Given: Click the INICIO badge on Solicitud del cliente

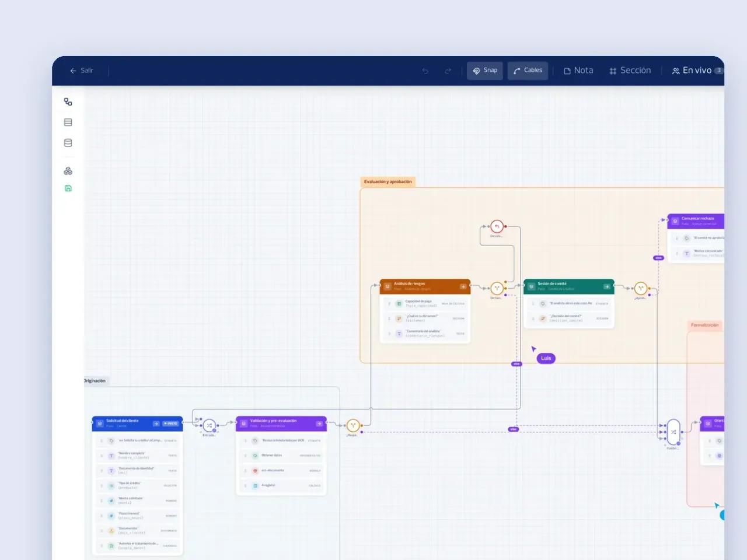Looking at the screenshot, I should [x=171, y=423].
